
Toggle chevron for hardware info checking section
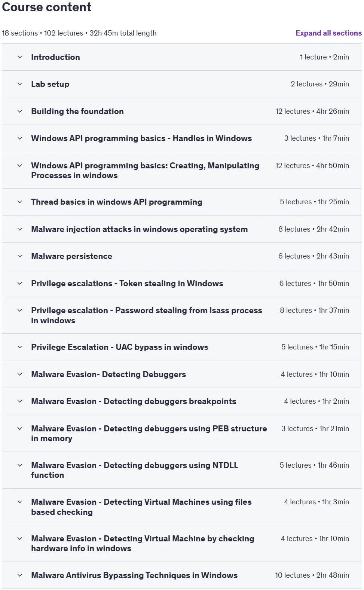(20, 539)
